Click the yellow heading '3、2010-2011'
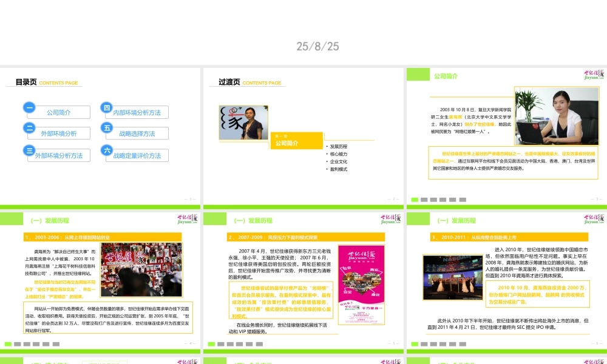607x364 pixels. coord(509,237)
